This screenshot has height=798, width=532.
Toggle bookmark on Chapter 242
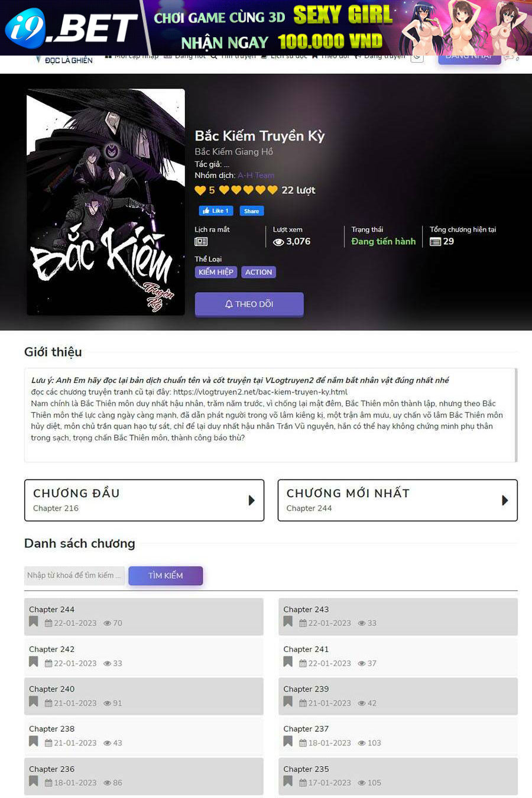[x=34, y=662]
